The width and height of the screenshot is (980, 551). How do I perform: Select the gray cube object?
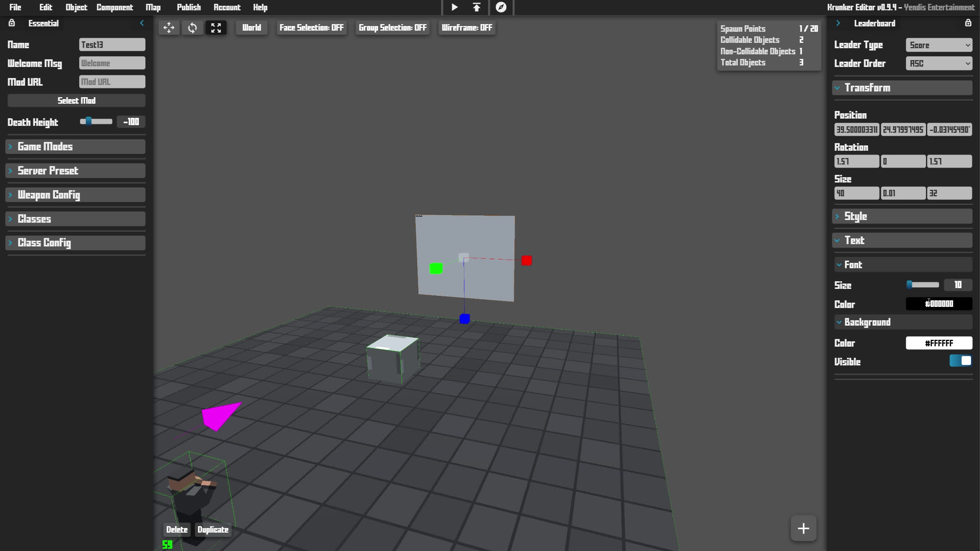(x=393, y=359)
